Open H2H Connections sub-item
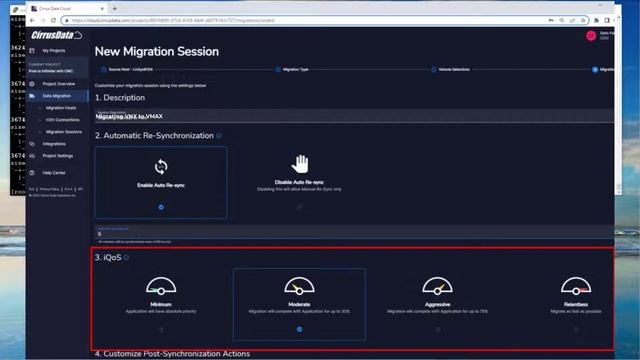This screenshot has width=640, height=360. [62, 120]
